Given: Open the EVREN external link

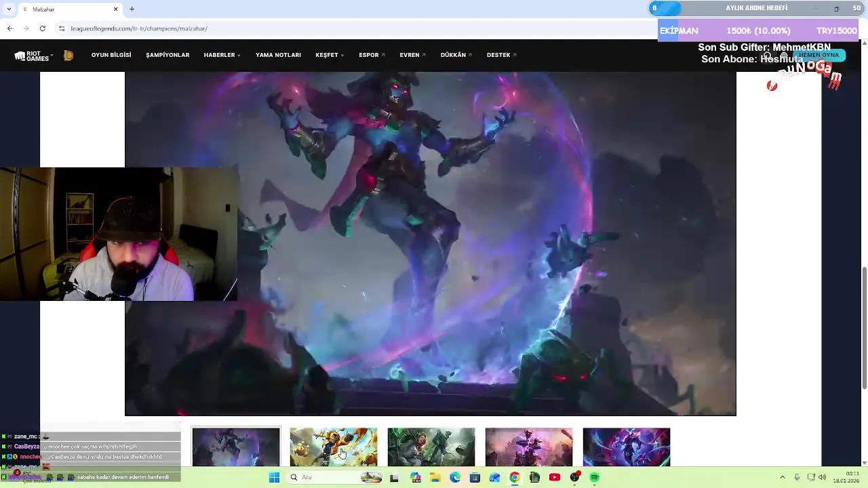Looking at the screenshot, I should point(412,55).
